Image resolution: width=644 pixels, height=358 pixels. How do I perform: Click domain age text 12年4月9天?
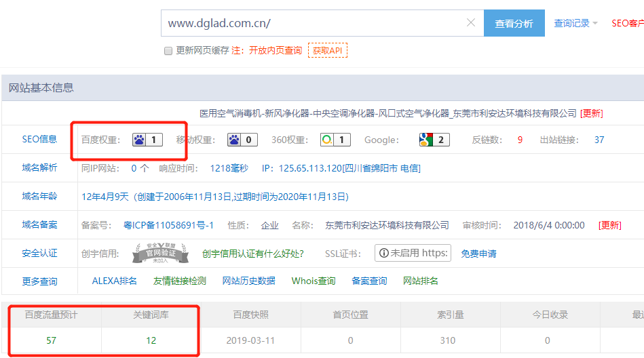pyautogui.click(x=105, y=197)
